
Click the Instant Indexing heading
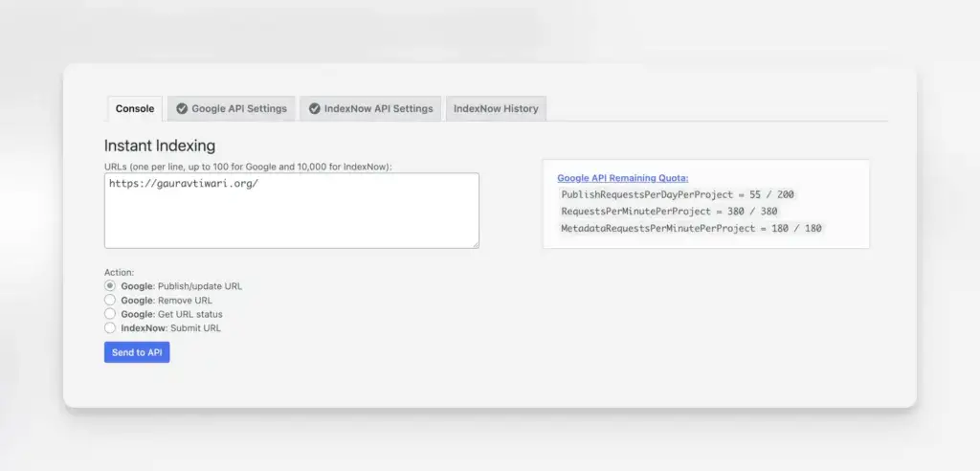[x=159, y=146]
